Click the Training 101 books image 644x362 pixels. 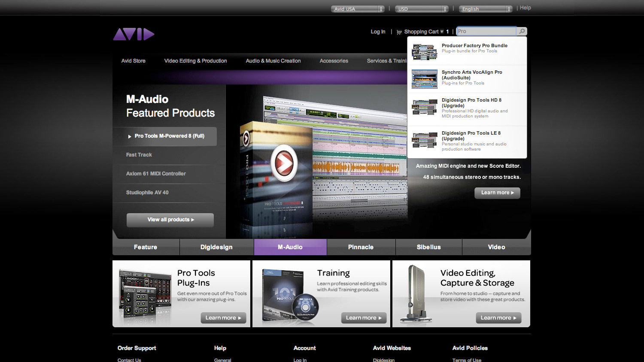[290, 296]
